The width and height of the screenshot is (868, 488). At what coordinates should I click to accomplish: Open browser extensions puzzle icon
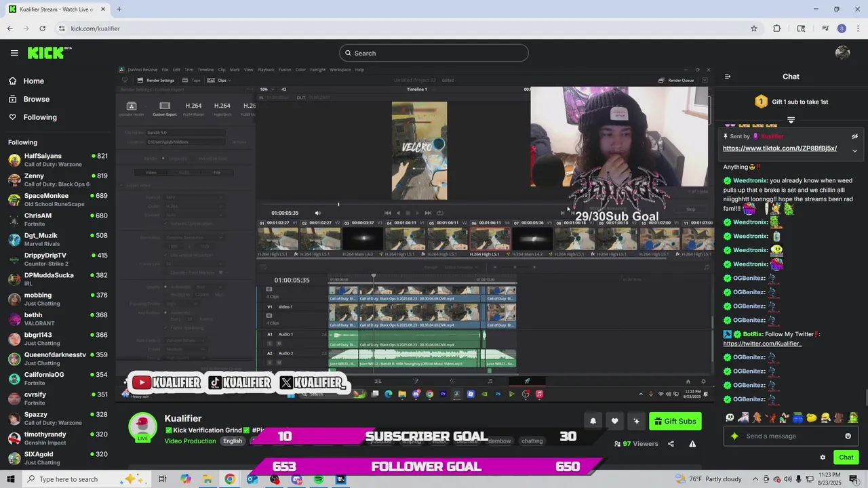pos(777,28)
